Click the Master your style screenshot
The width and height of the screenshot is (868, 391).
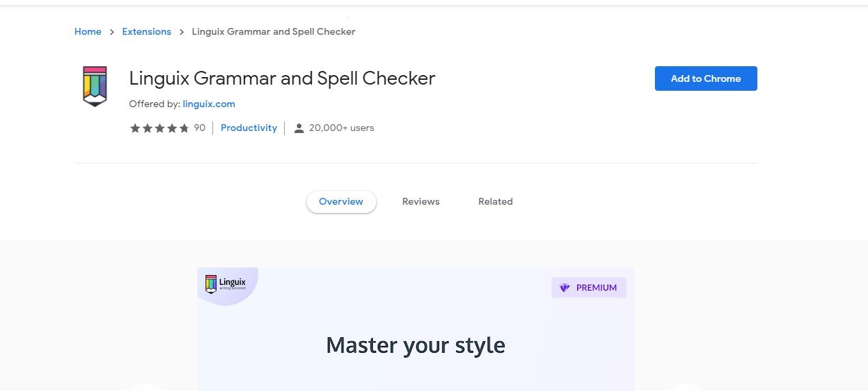coord(415,329)
